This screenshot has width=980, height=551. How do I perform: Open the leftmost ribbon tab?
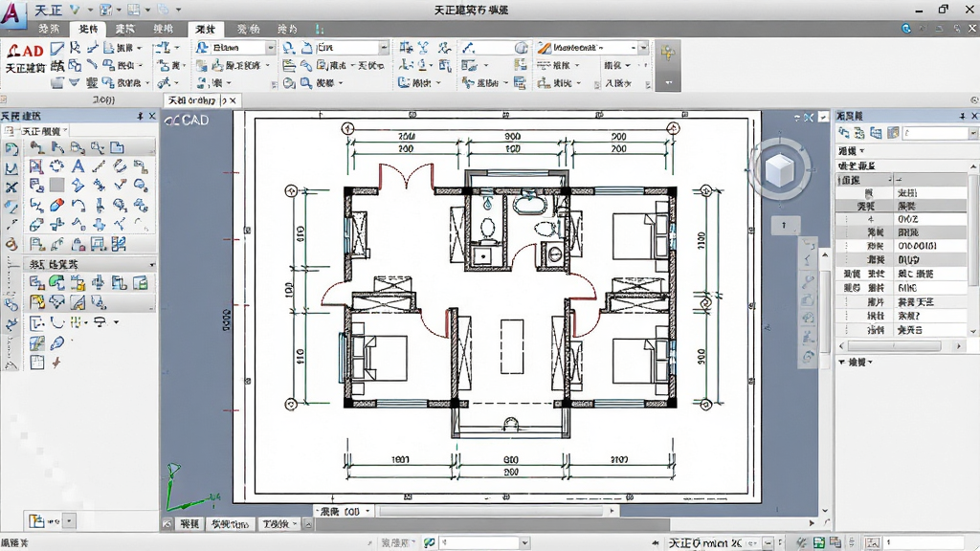(49, 29)
